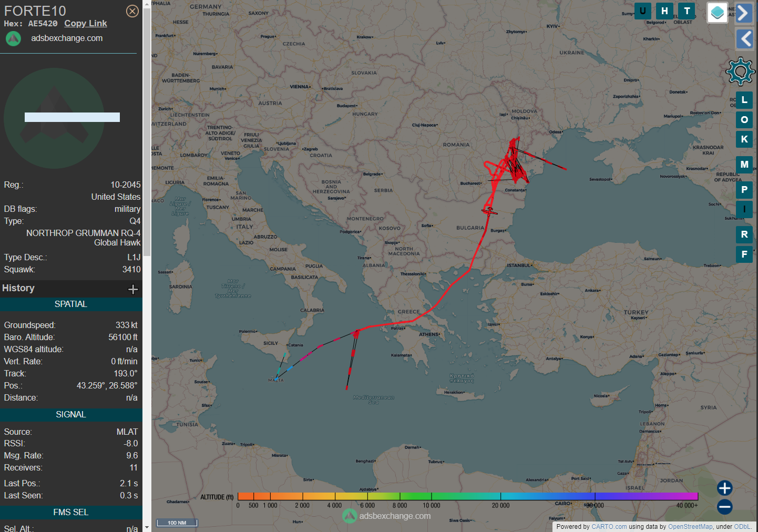Screen dimensions: 758x532
Task: Toggle the M map button
Action: pos(744,165)
